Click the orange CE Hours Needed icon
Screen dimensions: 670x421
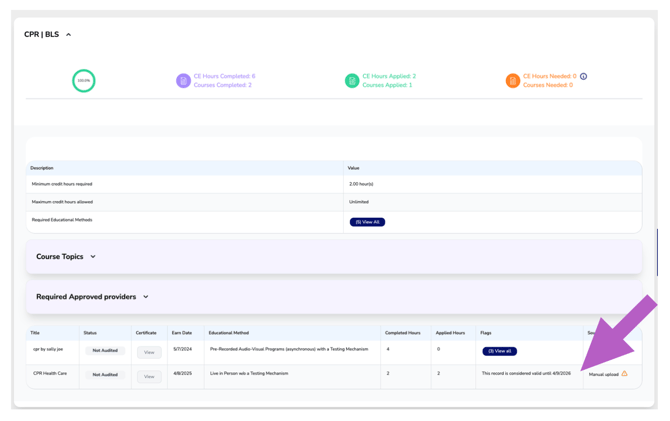pyautogui.click(x=512, y=81)
